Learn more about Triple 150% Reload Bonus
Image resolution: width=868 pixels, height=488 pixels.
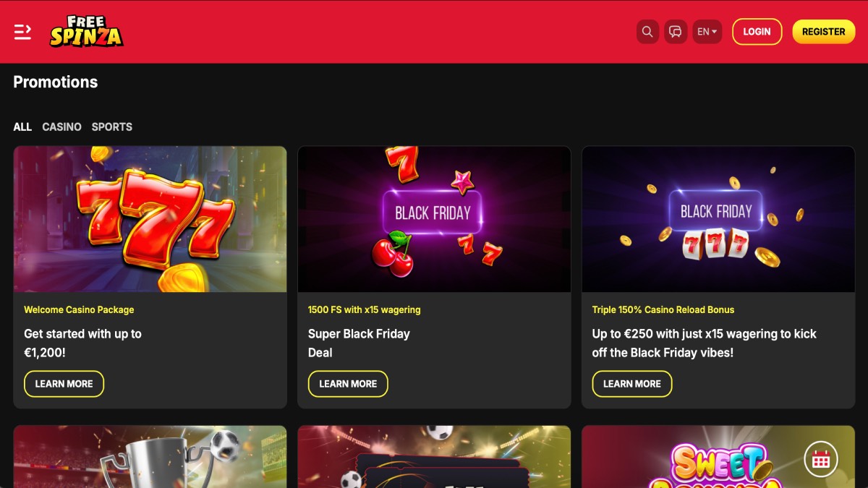click(632, 384)
